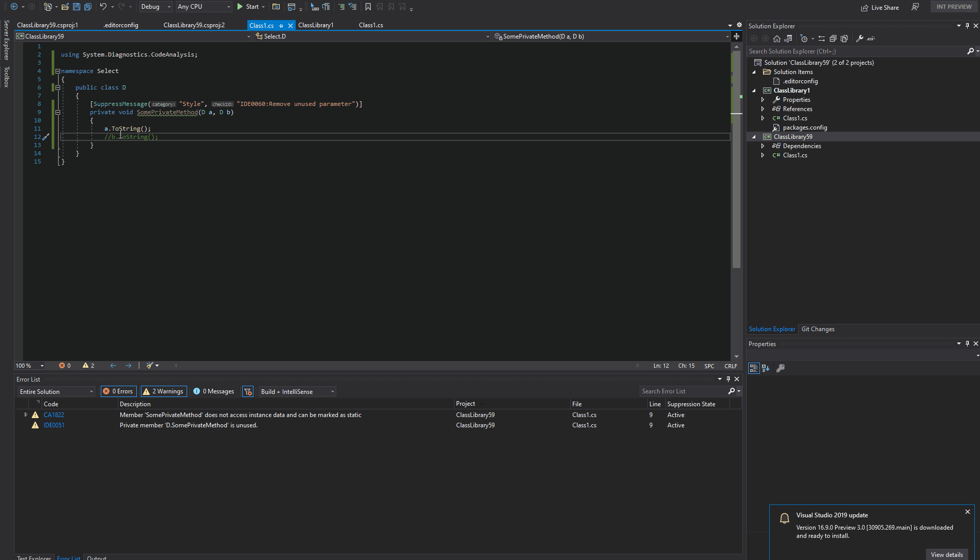The image size is (980, 560).
Task: Open the 100% zoom level selector
Action: coord(28,366)
